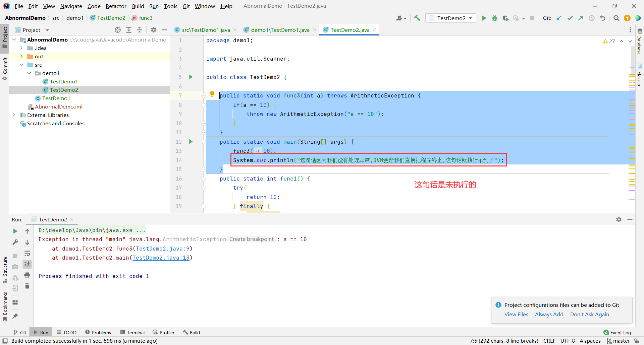Toggle soft-wrap in Run console
The image size is (644, 345).
27,254
